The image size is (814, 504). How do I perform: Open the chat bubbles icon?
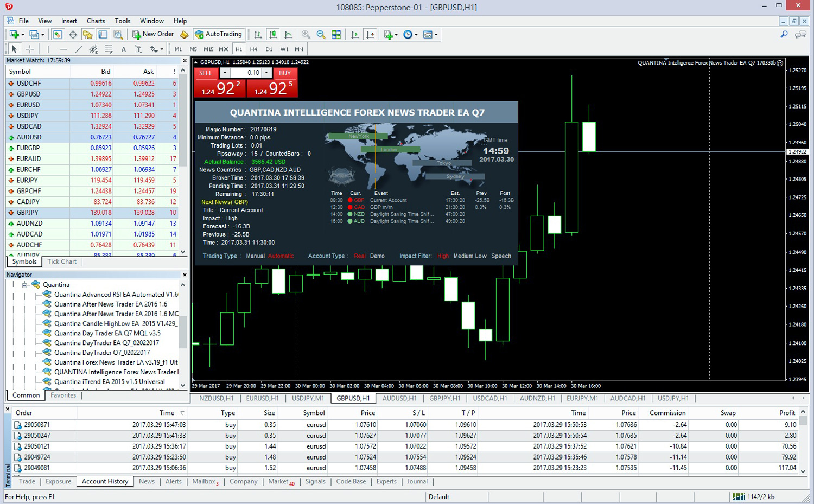(x=800, y=34)
